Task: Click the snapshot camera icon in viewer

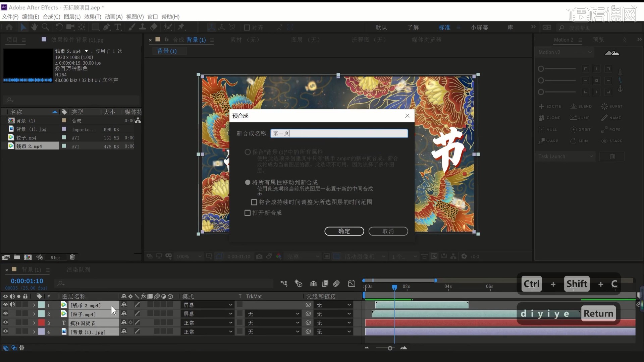Action: pos(259,256)
